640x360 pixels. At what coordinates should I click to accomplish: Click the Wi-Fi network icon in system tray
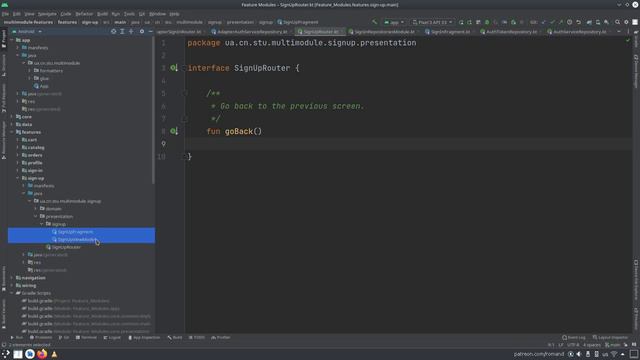pyautogui.click(x=614, y=354)
